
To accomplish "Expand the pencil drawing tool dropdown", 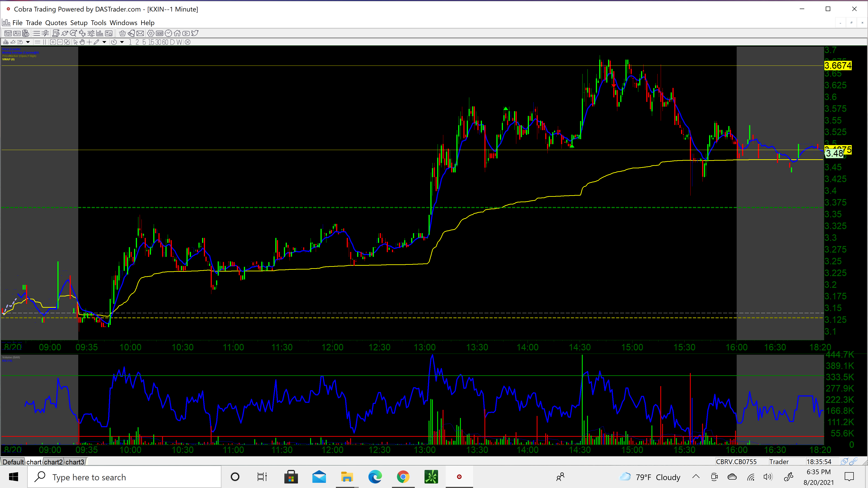I will point(104,42).
